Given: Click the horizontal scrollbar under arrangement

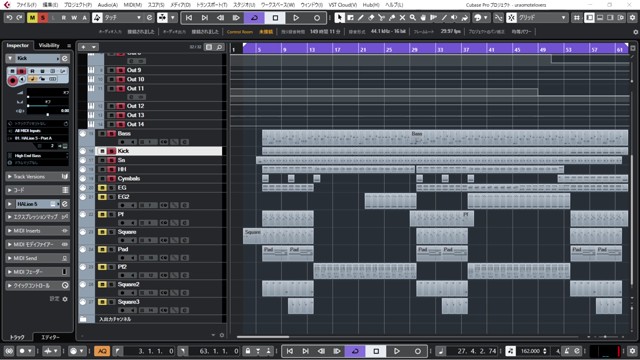Looking at the screenshot, I should (263, 337).
